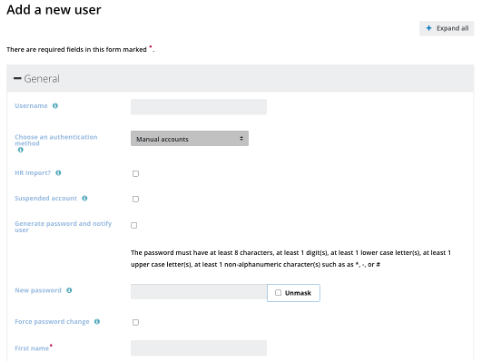Click the plus icon on Expand all
This screenshot has height=362, width=482.
pos(429,28)
